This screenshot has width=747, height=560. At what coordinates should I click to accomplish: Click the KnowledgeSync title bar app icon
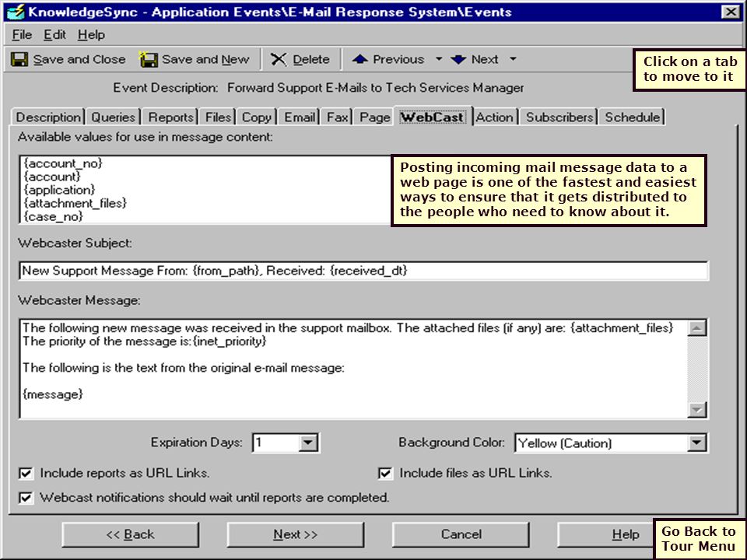point(16,12)
